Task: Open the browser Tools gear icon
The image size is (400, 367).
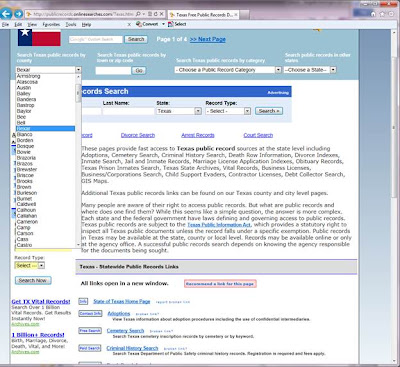Action: coord(391,14)
